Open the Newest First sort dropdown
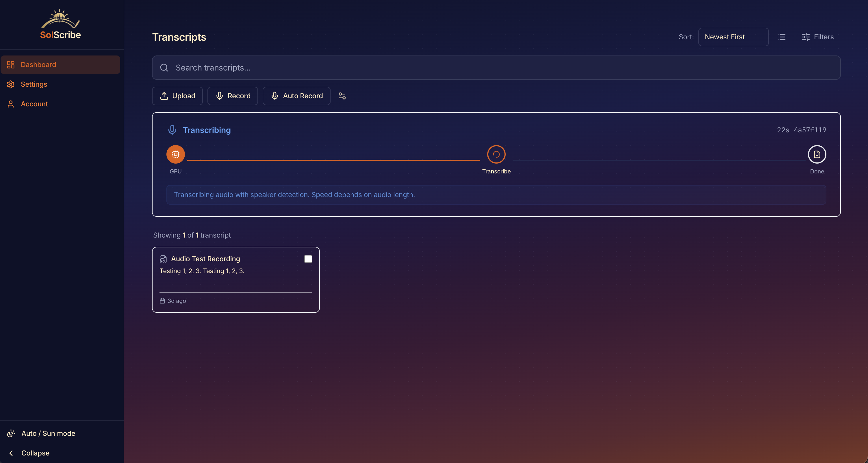Viewport: 868px width, 463px height. coord(733,37)
